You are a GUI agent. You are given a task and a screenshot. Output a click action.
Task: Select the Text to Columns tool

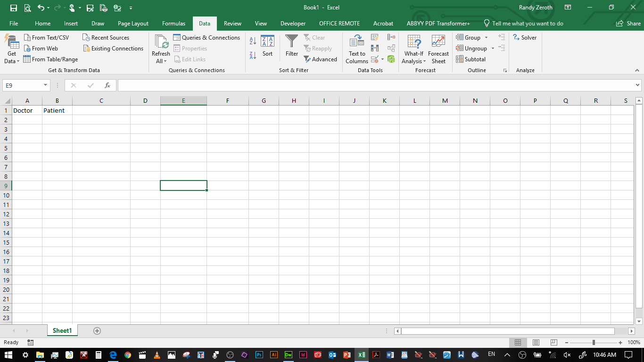(x=356, y=49)
